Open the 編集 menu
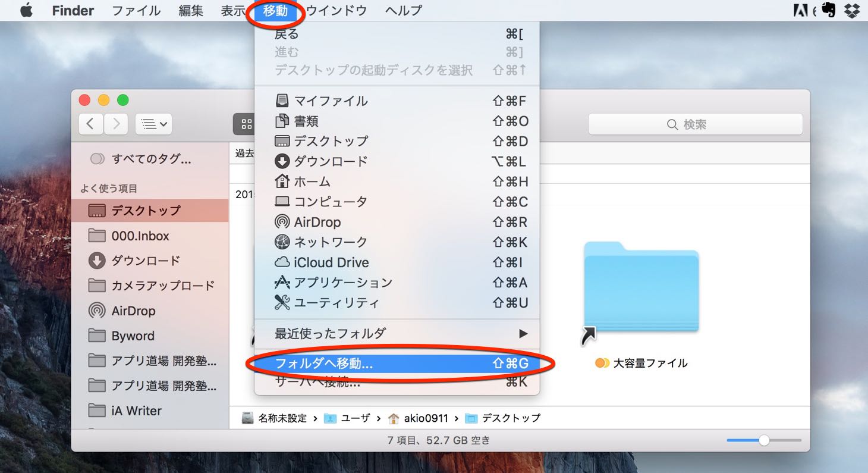Image resolution: width=868 pixels, height=473 pixels. point(191,11)
